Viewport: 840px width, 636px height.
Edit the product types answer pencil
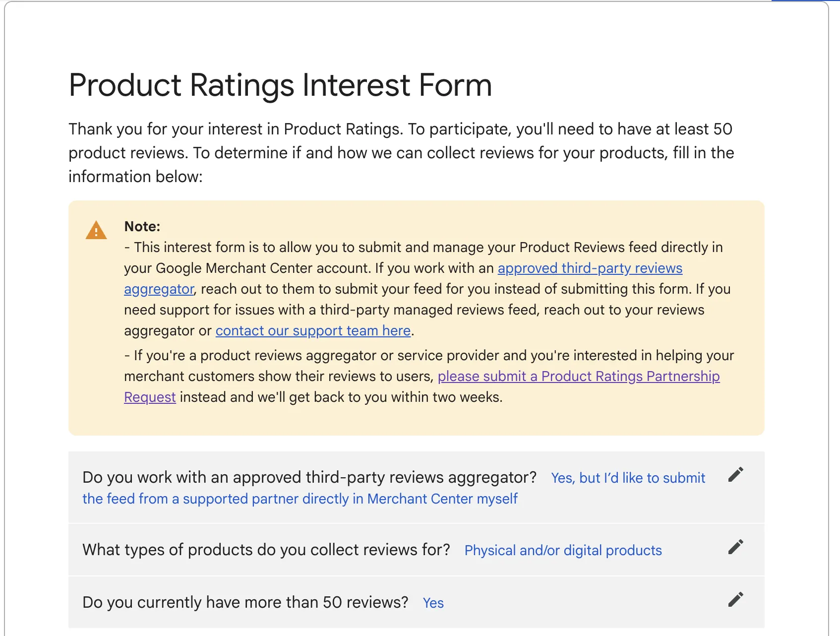[x=736, y=547]
